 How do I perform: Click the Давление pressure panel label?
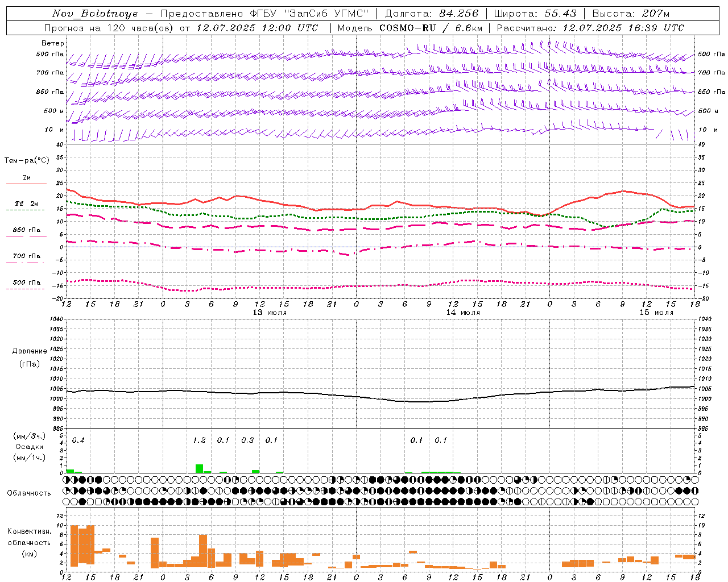click(30, 351)
